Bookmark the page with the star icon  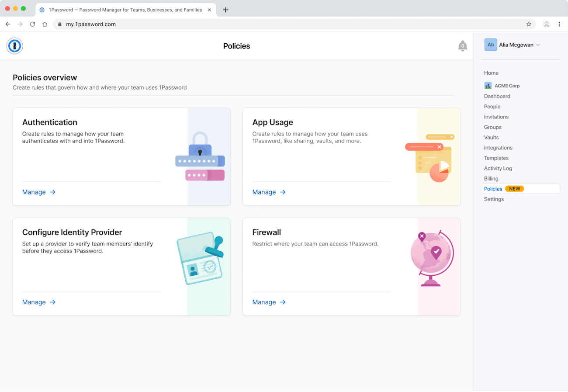point(529,24)
